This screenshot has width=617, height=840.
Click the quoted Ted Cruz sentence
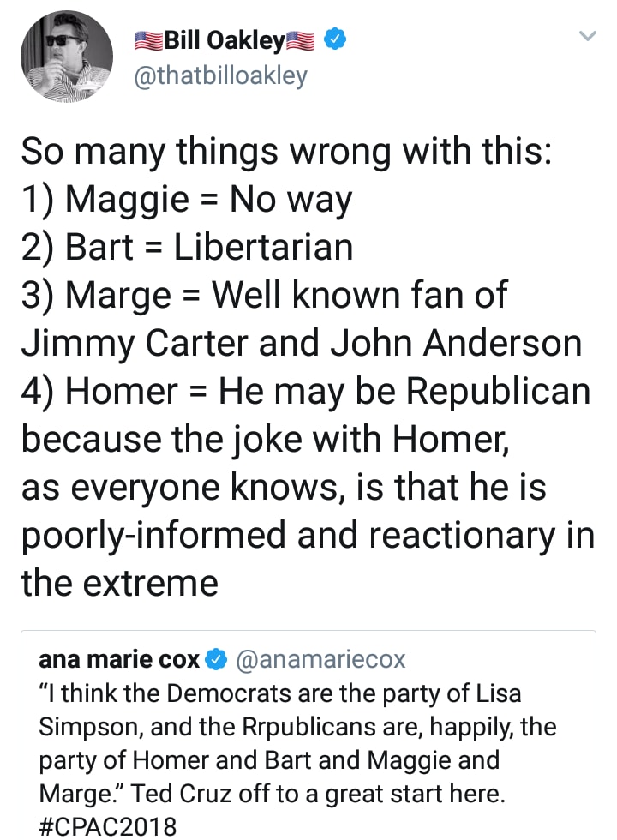[x=318, y=794]
